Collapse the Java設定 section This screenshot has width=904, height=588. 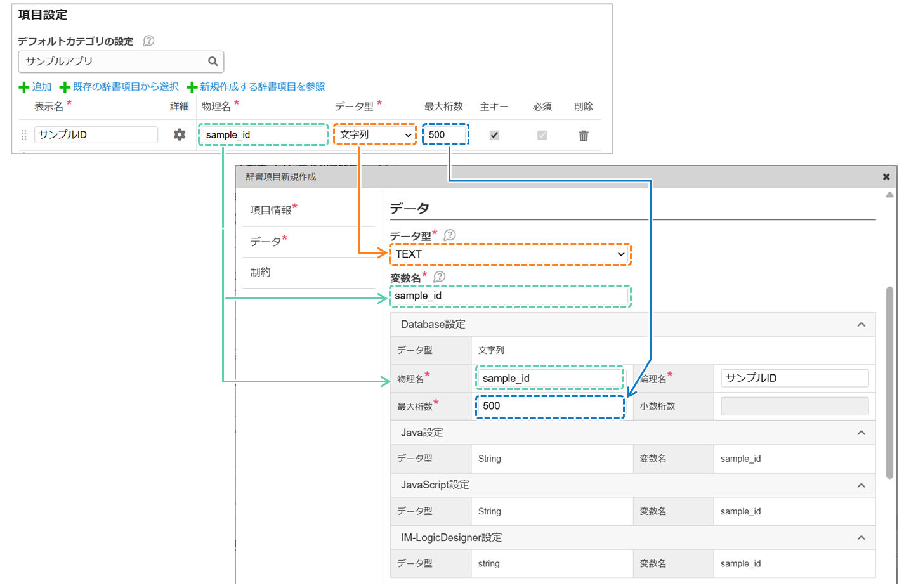[861, 433]
